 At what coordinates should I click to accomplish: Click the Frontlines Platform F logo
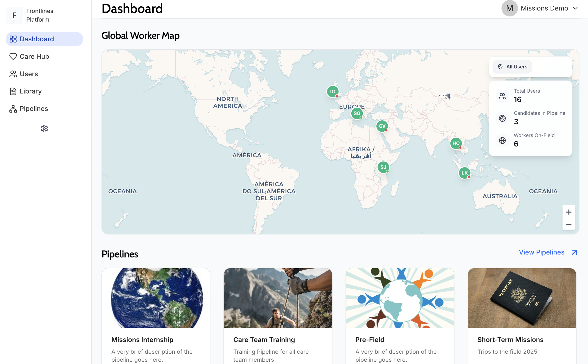pyautogui.click(x=14, y=15)
